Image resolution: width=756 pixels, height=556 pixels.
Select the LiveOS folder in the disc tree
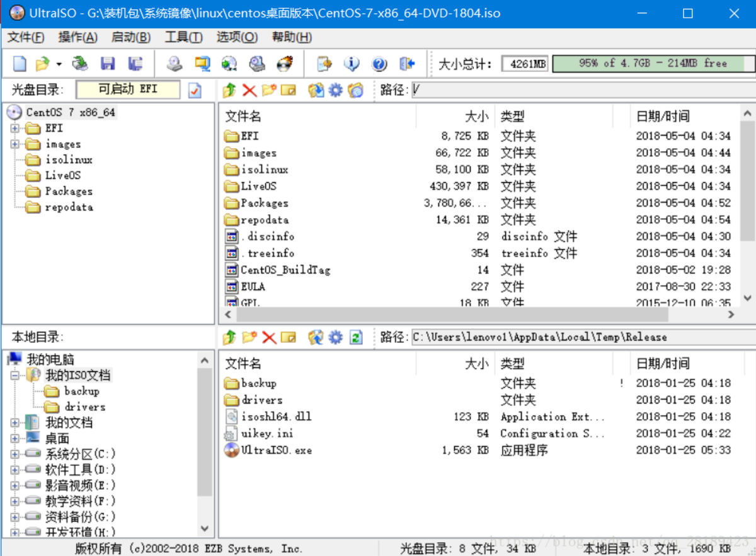pos(62,175)
